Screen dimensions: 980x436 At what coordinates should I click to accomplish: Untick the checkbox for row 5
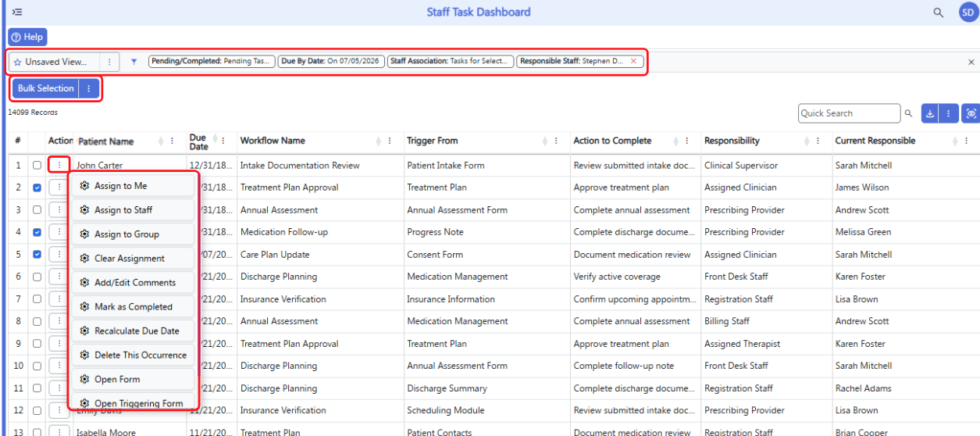tap(37, 255)
